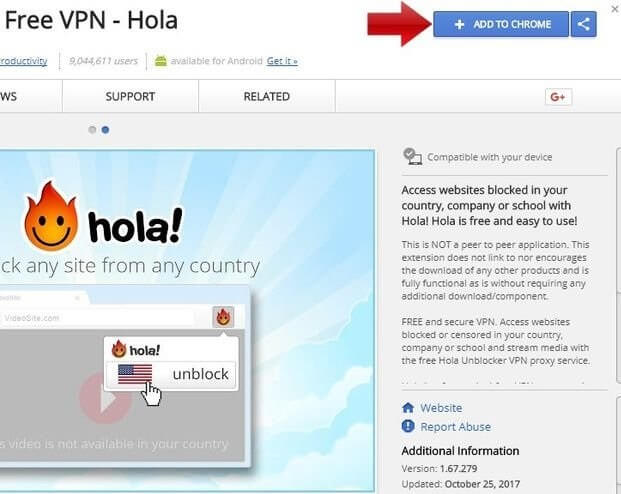Click the compatible device checkmark icon
Image resolution: width=621 pixels, height=494 pixels.
pos(412,156)
